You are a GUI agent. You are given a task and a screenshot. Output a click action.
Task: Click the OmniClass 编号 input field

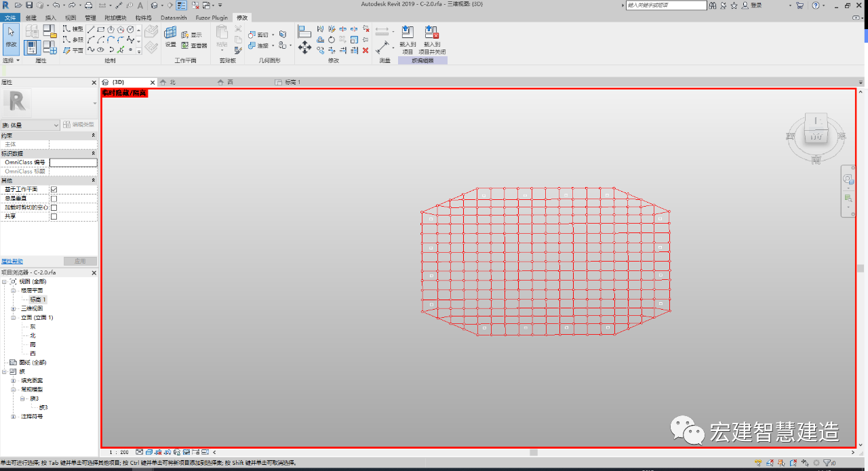click(73, 163)
